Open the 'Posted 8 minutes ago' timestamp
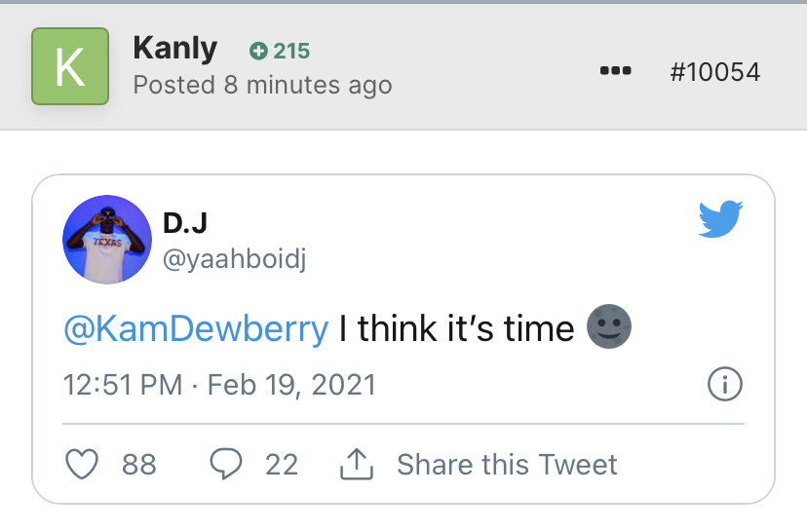Screen dimensions: 807x532 [x=262, y=85]
